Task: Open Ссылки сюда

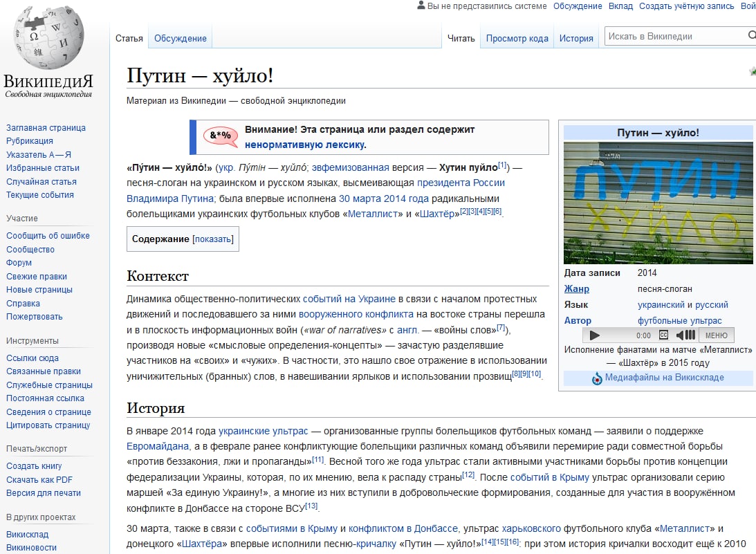Action: (x=33, y=358)
